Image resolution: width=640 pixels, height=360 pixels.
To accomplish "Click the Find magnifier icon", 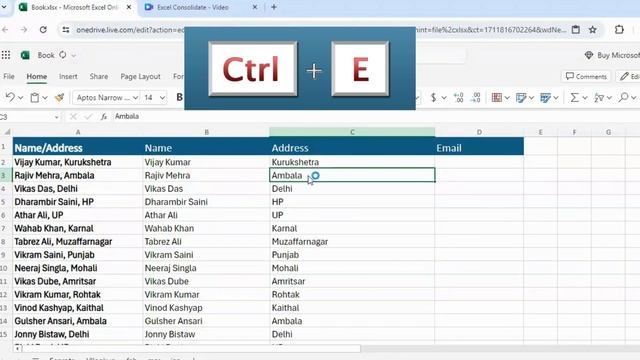I will (623, 97).
